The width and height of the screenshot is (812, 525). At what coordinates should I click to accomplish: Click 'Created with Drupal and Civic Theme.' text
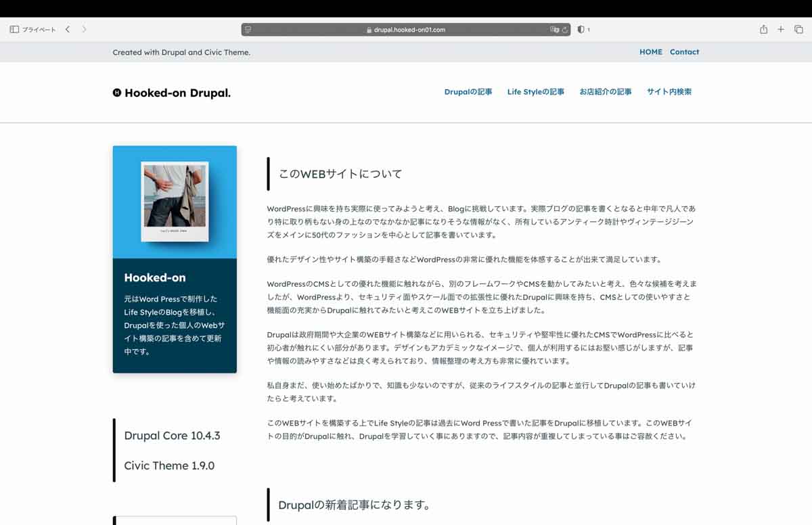coord(181,52)
